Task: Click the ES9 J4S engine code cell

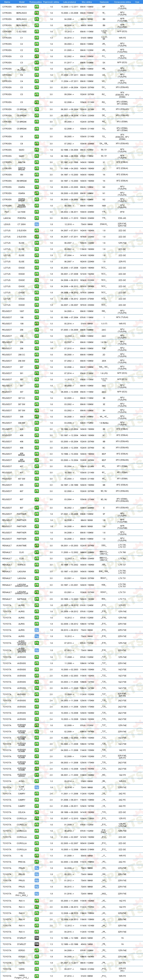Action: click(122, 218)
